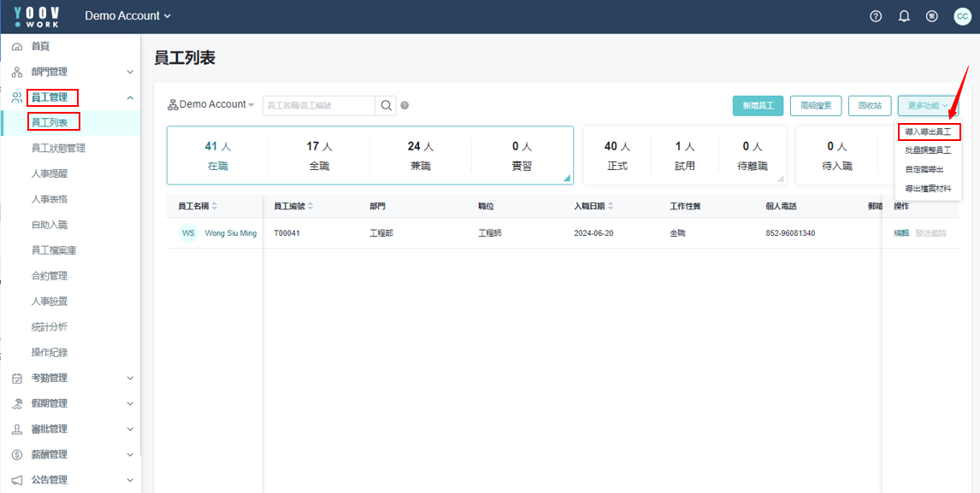The image size is (980, 493).
Task: Click the 公告管理 megaphone icon
Action: click(x=17, y=480)
